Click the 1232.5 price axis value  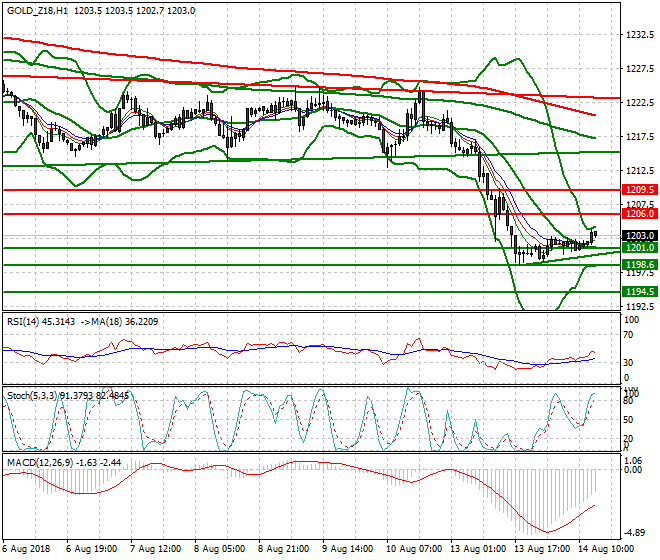click(639, 34)
